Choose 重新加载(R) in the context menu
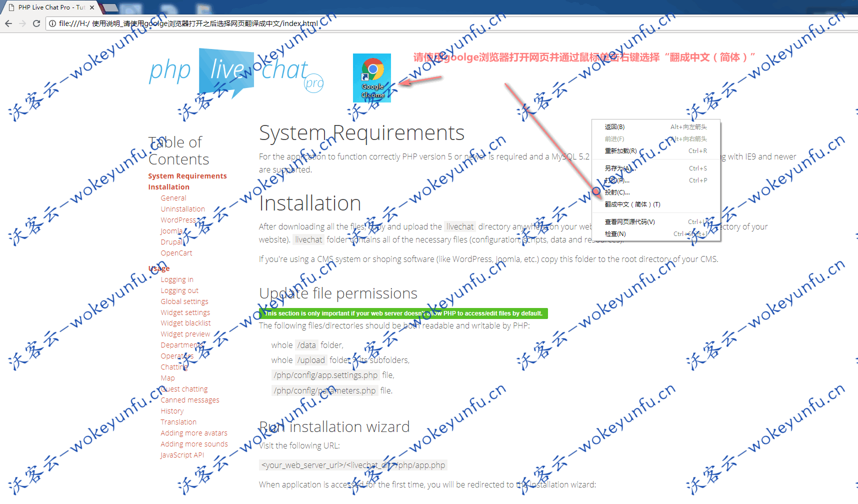The width and height of the screenshot is (858, 504). tap(655, 151)
